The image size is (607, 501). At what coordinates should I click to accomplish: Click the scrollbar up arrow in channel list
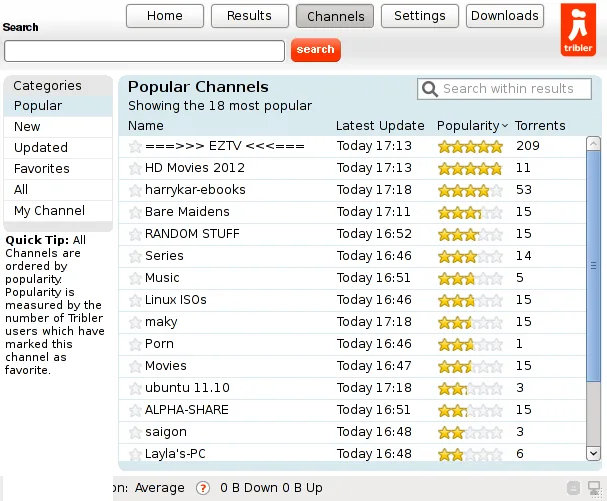click(593, 144)
